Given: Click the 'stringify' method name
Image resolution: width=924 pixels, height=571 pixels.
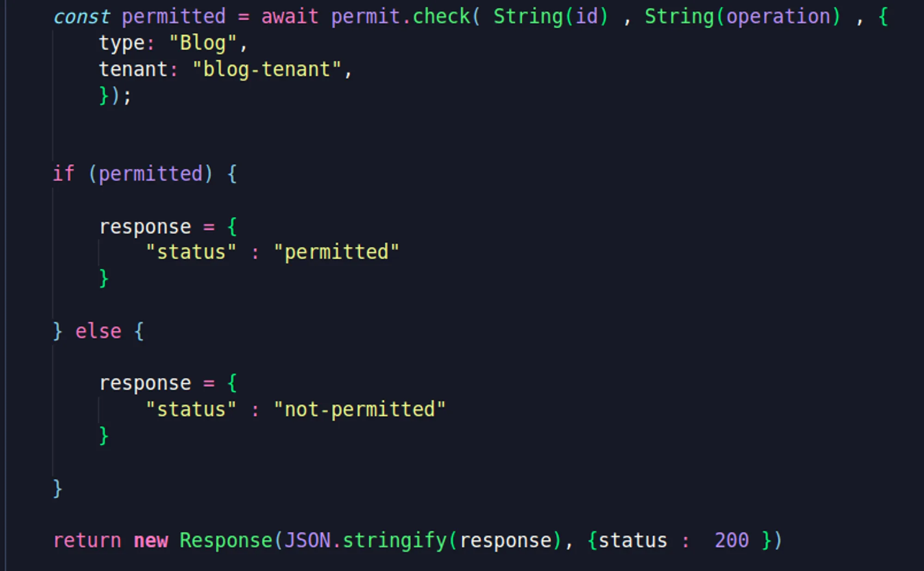Looking at the screenshot, I should [395, 541].
